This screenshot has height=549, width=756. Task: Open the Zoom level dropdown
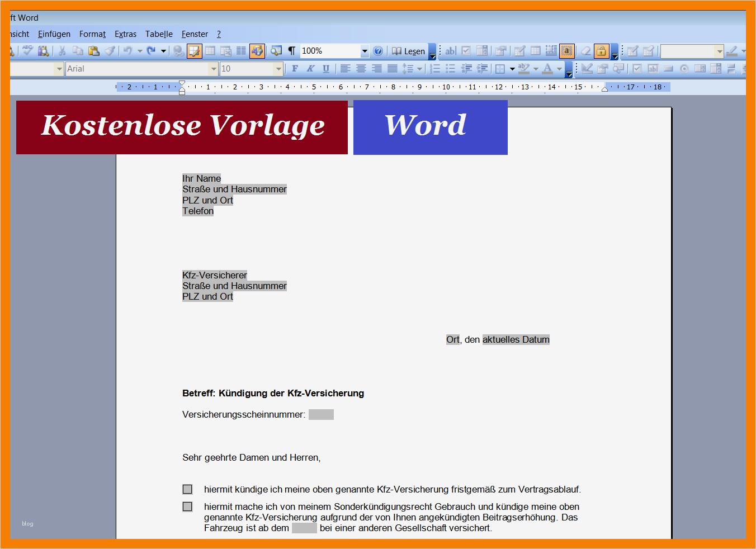click(x=365, y=51)
